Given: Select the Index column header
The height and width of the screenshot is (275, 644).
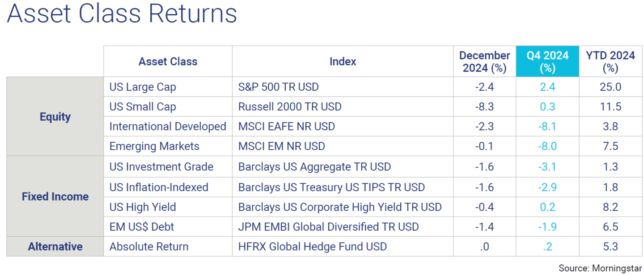Looking at the screenshot, I should coord(343,62).
